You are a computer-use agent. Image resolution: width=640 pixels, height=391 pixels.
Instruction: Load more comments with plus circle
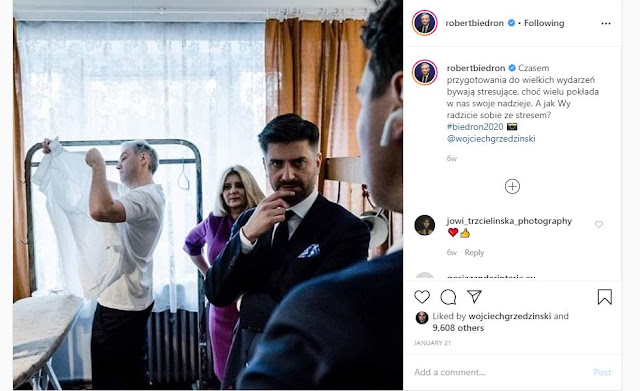[x=512, y=187]
